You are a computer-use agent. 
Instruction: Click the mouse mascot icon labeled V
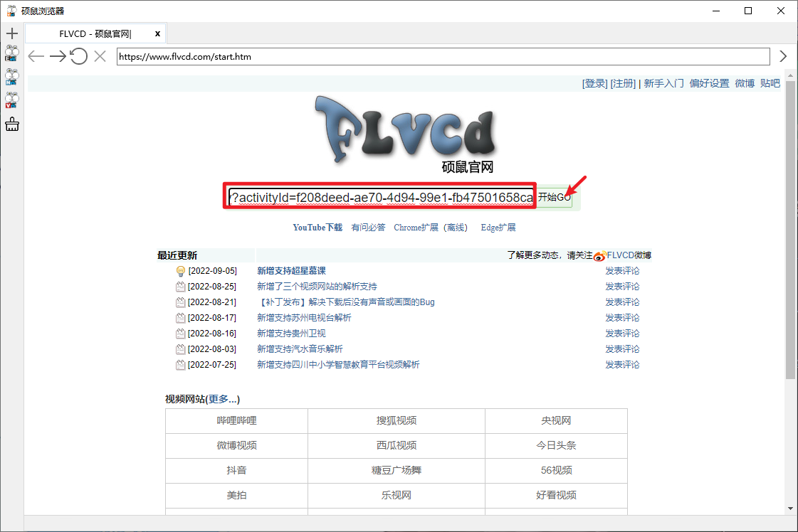point(11,100)
